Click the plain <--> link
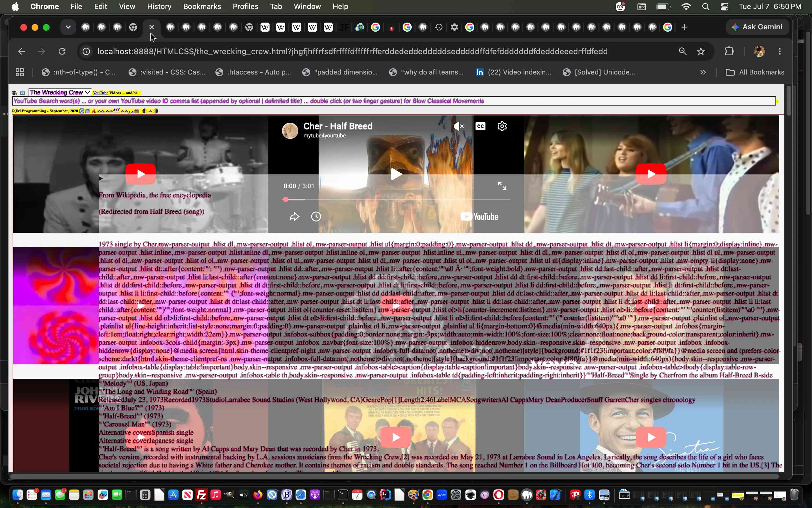 (x=101, y=111)
